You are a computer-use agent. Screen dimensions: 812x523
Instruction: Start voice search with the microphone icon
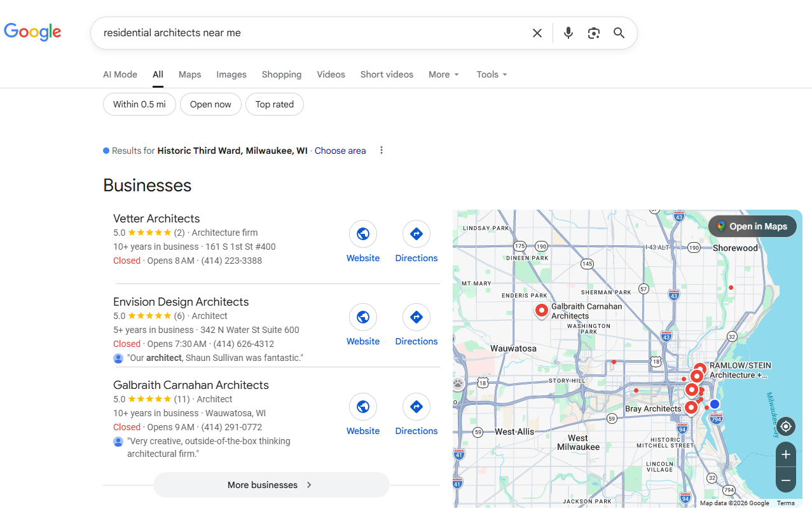point(568,33)
